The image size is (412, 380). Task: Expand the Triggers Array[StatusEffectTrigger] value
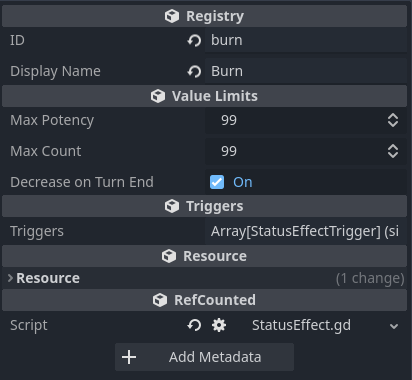point(306,231)
